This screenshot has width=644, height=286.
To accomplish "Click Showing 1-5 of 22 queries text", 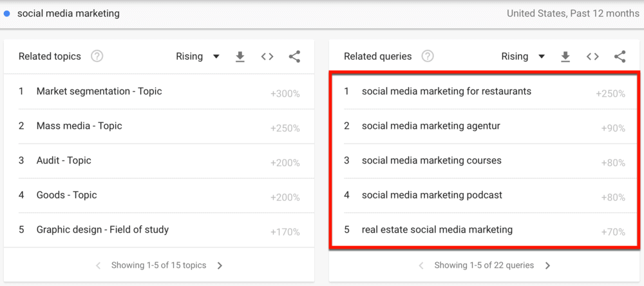I will 484,265.
